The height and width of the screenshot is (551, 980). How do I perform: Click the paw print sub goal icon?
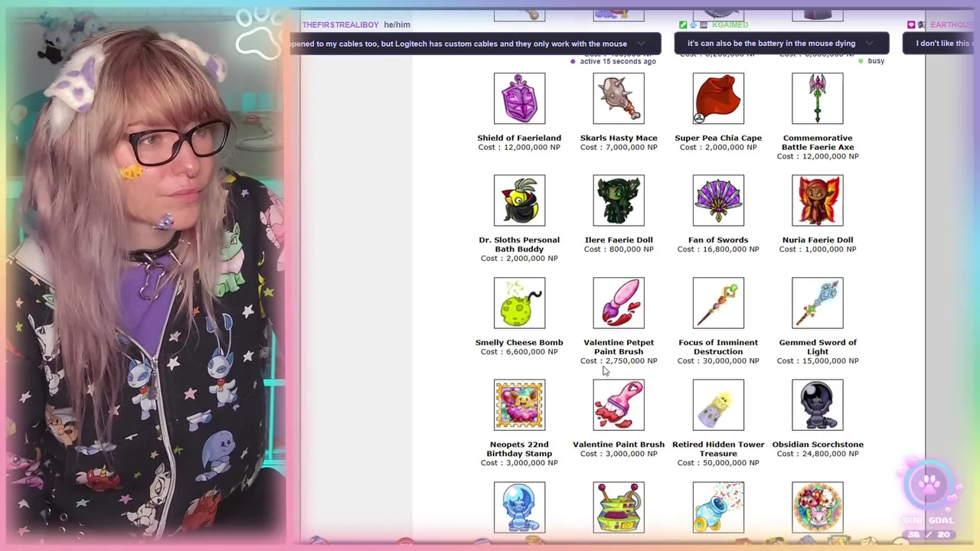(x=929, y=484)
